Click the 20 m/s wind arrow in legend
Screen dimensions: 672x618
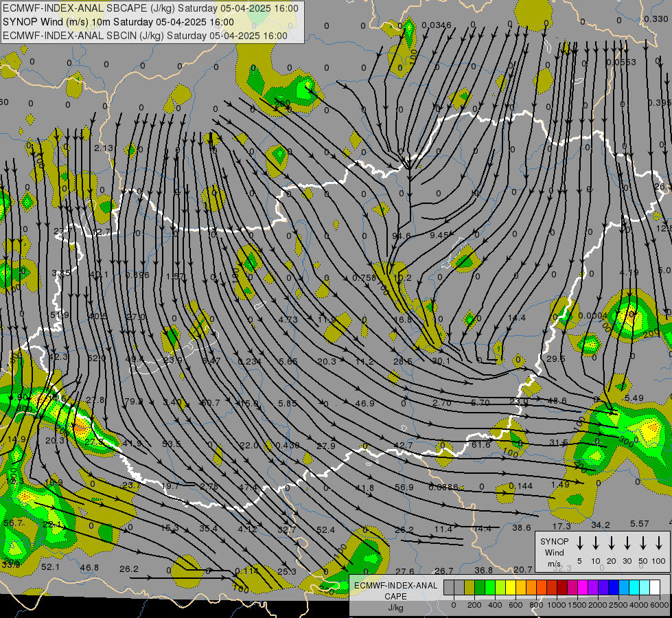[x=612, y=543]
